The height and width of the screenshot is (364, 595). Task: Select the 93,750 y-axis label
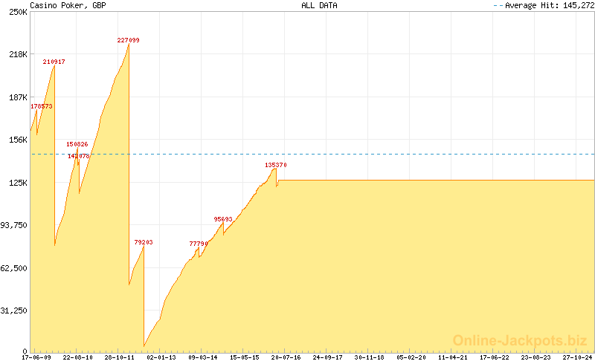[x=14, y=225]
